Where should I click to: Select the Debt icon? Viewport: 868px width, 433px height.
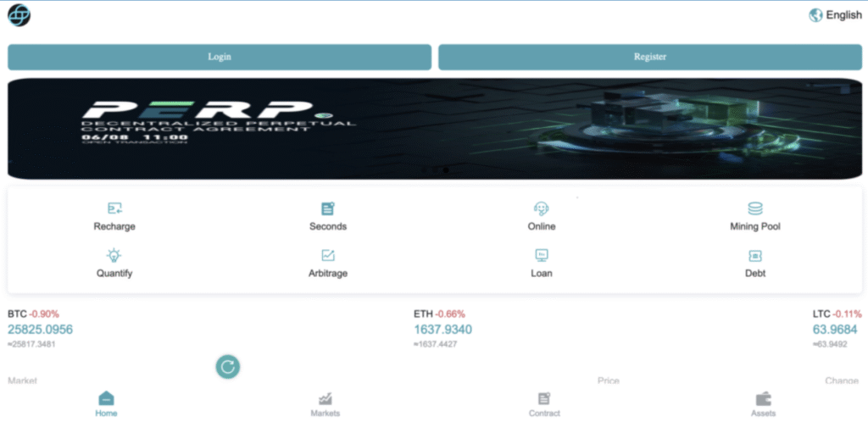[x=754, y=255]
